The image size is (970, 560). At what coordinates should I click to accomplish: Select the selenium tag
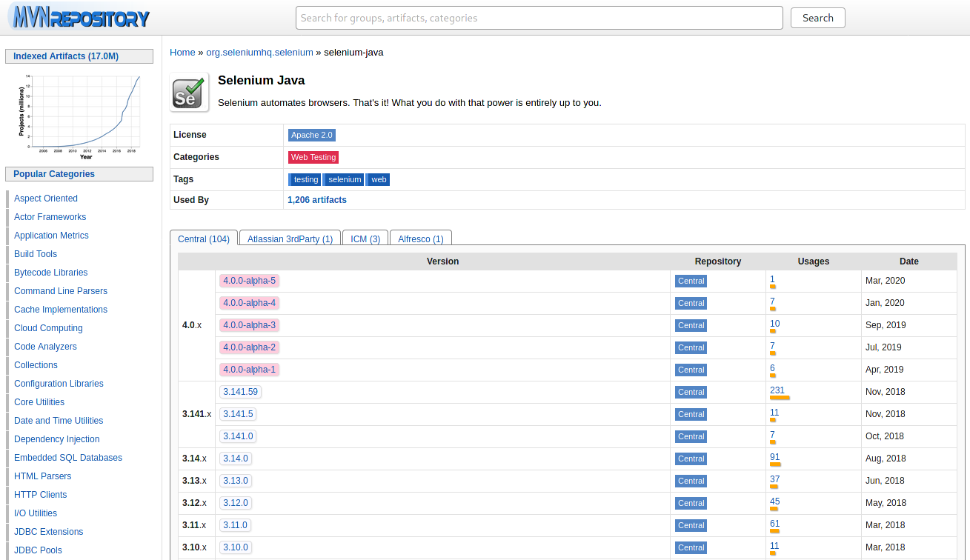(x=344, y=179)
